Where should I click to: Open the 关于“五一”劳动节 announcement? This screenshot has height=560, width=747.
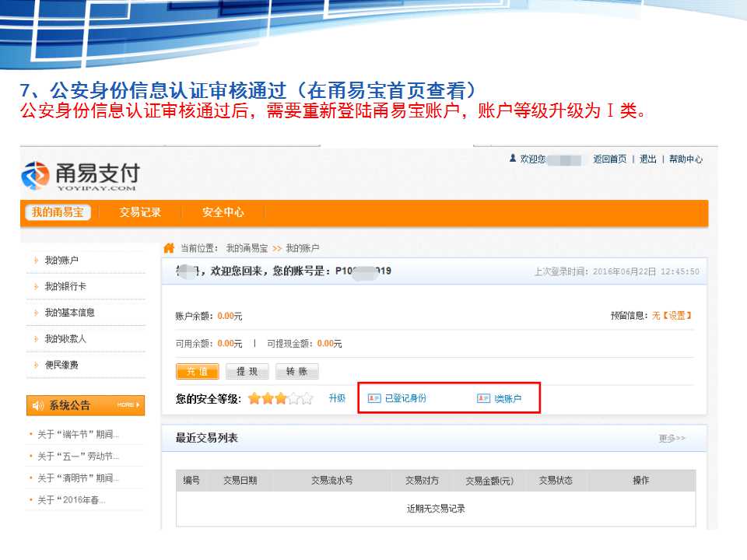[x=78, y=457]
